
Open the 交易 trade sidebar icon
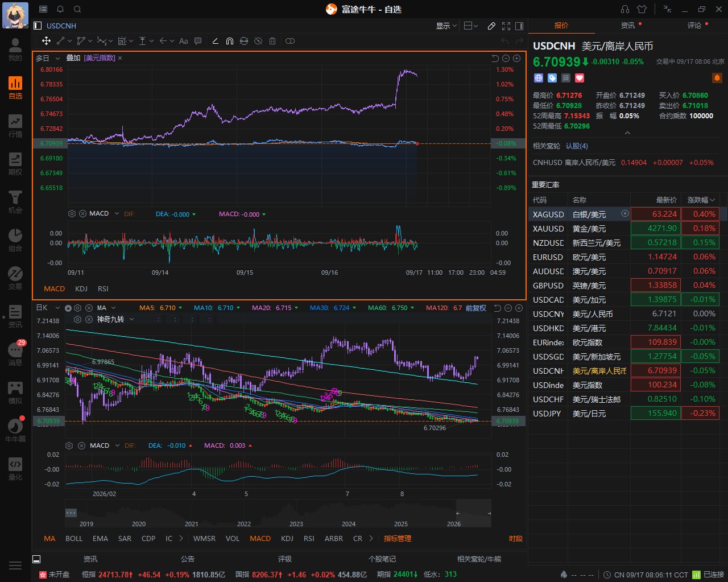coord(15,278)
